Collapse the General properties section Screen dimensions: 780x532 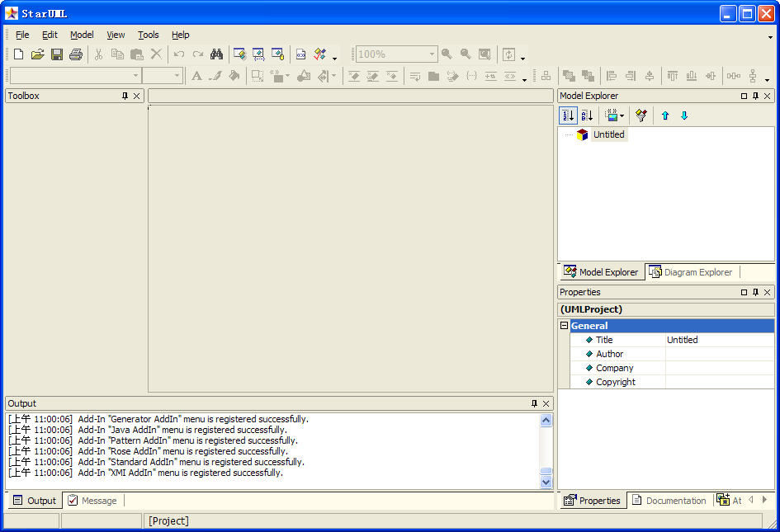(x=565, y=326)
